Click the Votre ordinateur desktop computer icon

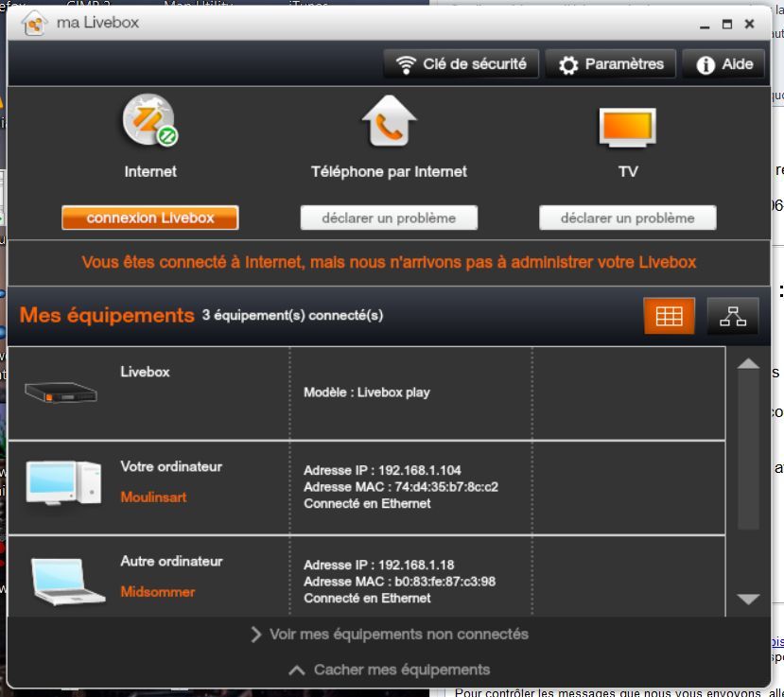(x=63, y=483)
